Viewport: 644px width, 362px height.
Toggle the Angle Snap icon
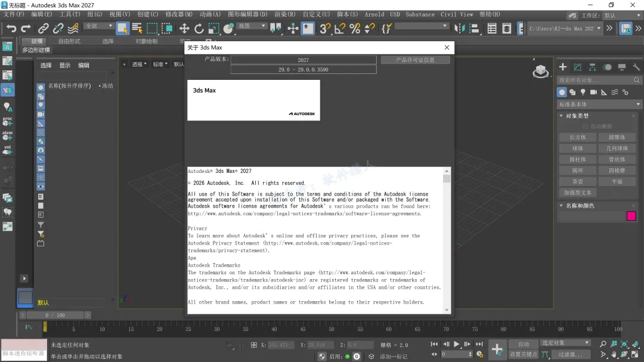(x=340, y=29)
